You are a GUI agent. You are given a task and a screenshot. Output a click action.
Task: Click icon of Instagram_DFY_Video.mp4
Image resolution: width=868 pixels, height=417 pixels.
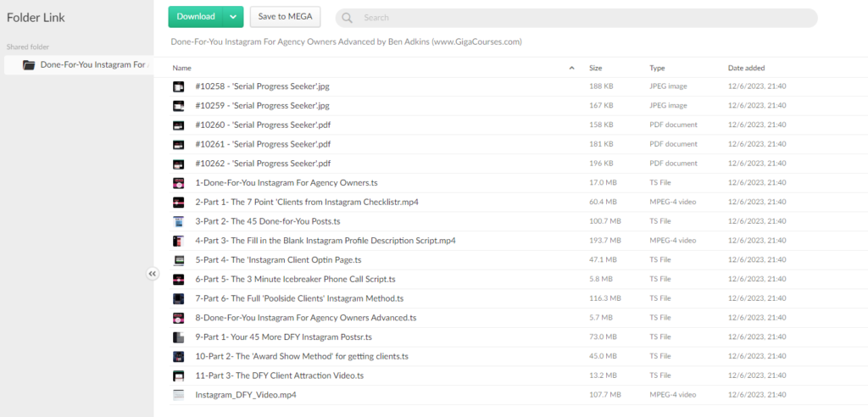[178, 395]
